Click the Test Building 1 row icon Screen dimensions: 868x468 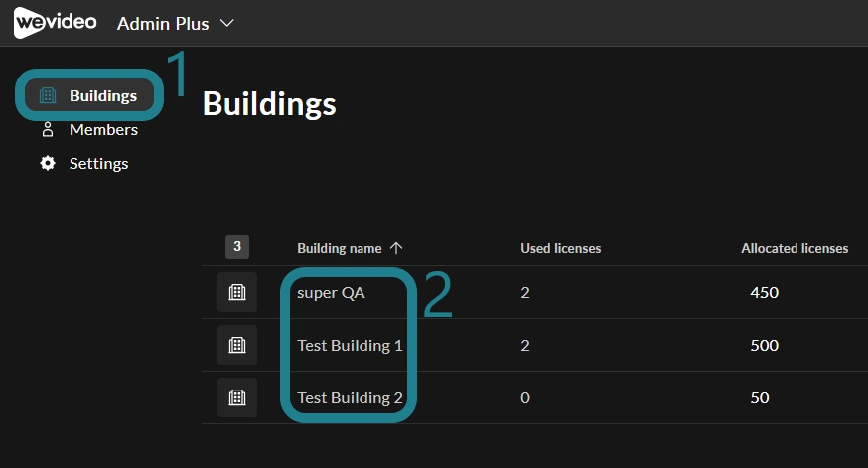[237, 345]
